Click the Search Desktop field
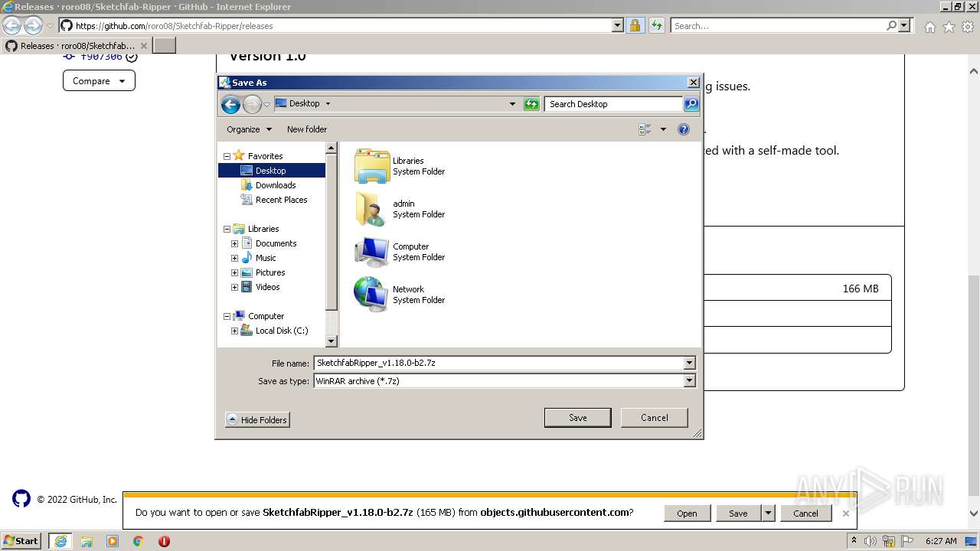Screen dimensions: 980x551 tap(614, 104)
